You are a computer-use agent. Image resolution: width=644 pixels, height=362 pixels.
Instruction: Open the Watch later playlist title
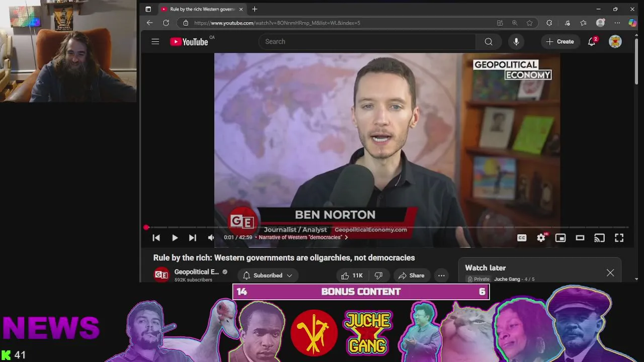486,268
